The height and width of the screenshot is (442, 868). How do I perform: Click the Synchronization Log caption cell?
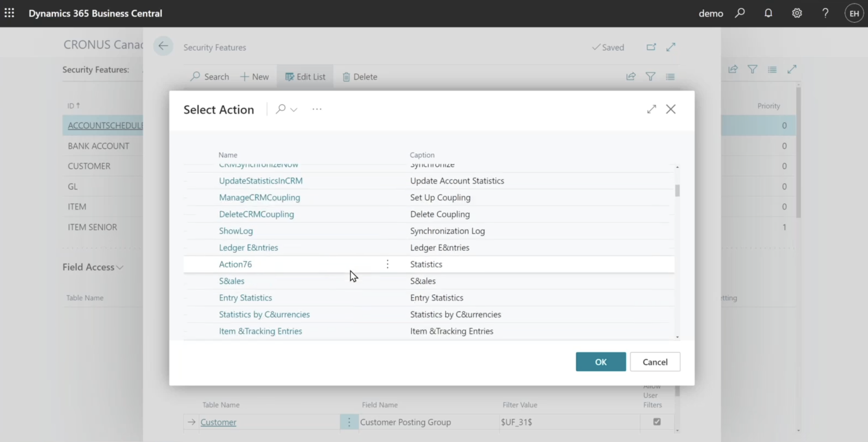click(x=448, y=231)
